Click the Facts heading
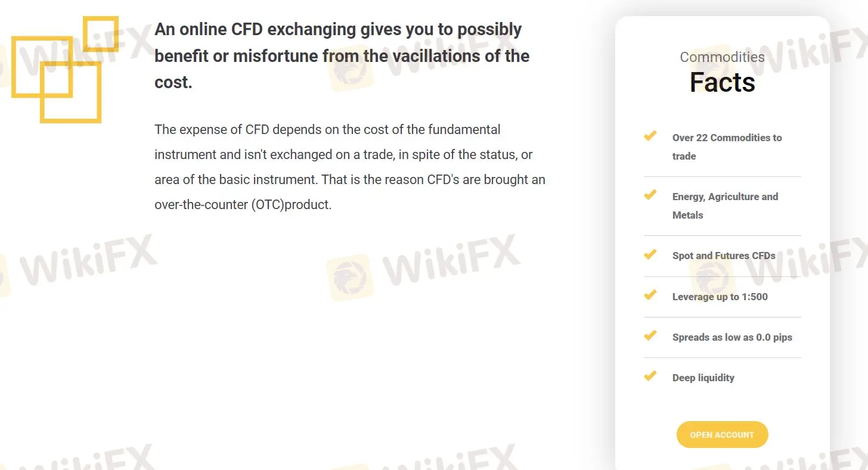This screenshot has height=470, width=868. [x=722, y=82]
